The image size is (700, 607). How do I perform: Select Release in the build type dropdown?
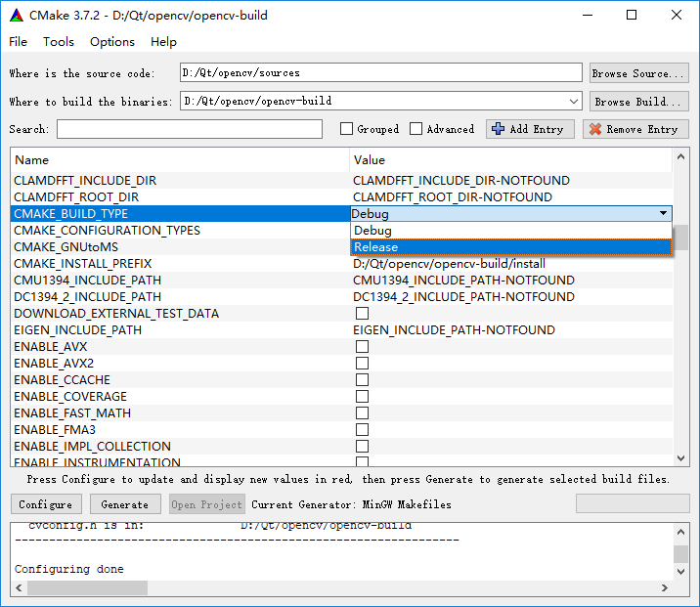tap(511, 247)
